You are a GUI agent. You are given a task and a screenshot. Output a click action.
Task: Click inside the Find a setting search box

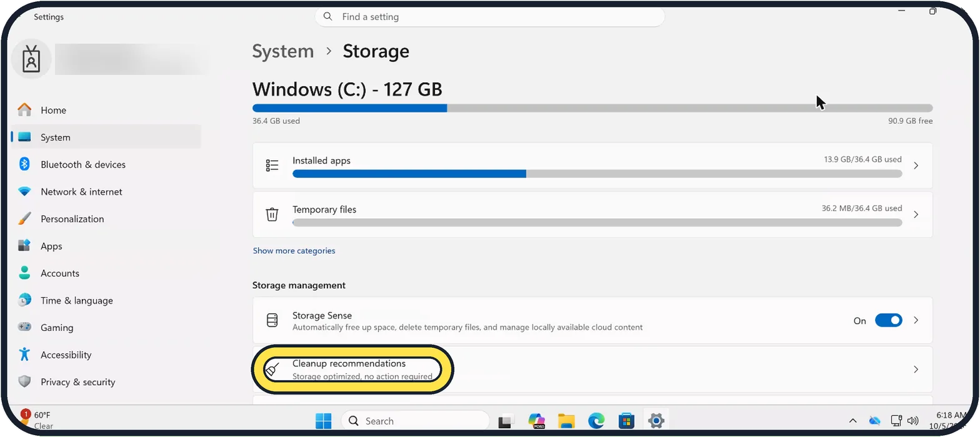coord(489,17)
